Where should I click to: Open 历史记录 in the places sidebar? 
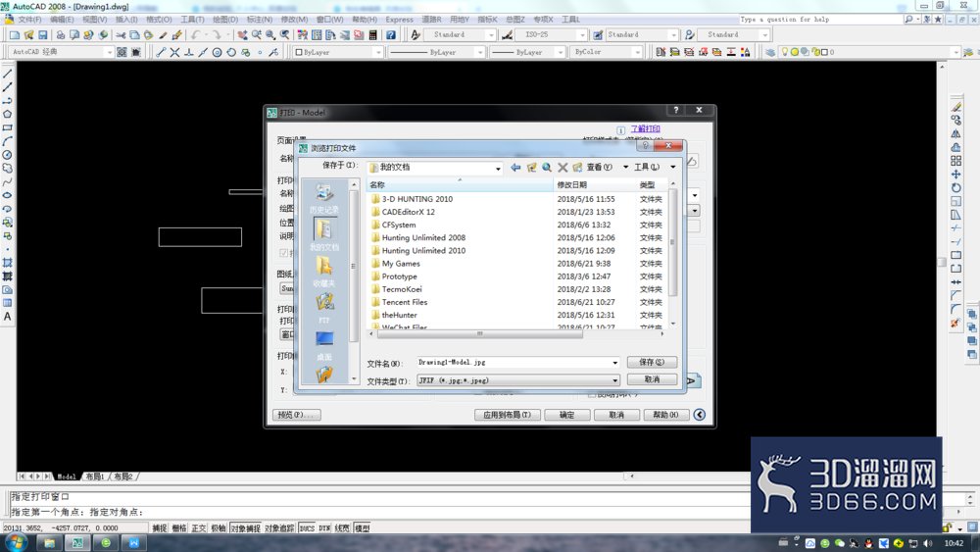coord(323,198)
